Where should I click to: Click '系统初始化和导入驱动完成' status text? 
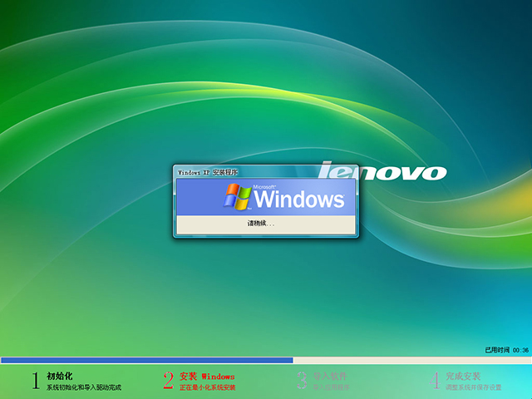coord(84,387)
